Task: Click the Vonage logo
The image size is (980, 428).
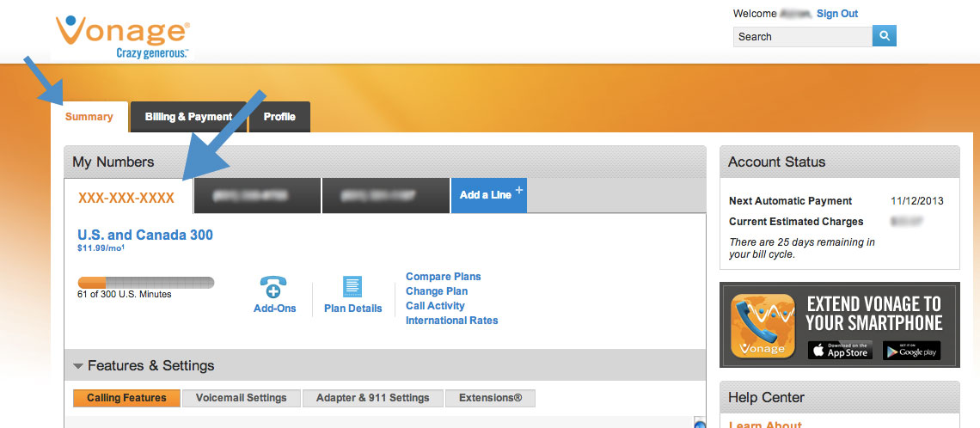Action: point(122,38)
